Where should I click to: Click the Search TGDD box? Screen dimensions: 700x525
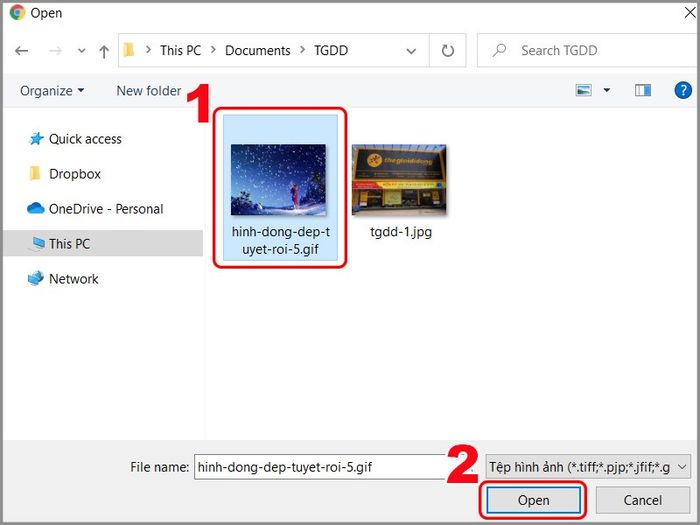click(587, 50)
